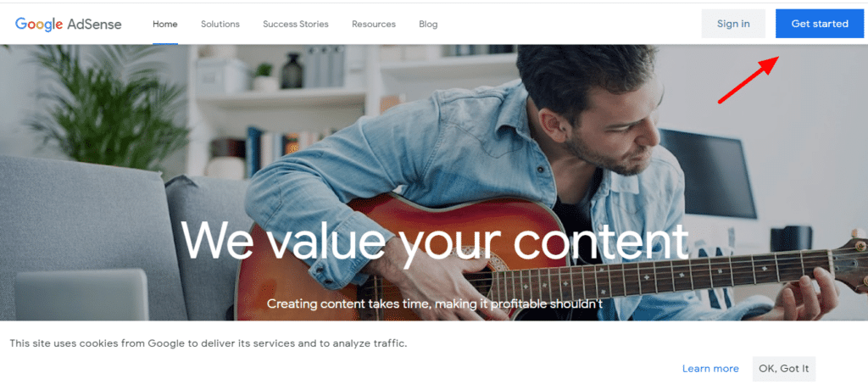Image resolution: width=868 pixels, height=390 pixels.
Task: Open the Resources navigation item
Action: pos(374,24)
